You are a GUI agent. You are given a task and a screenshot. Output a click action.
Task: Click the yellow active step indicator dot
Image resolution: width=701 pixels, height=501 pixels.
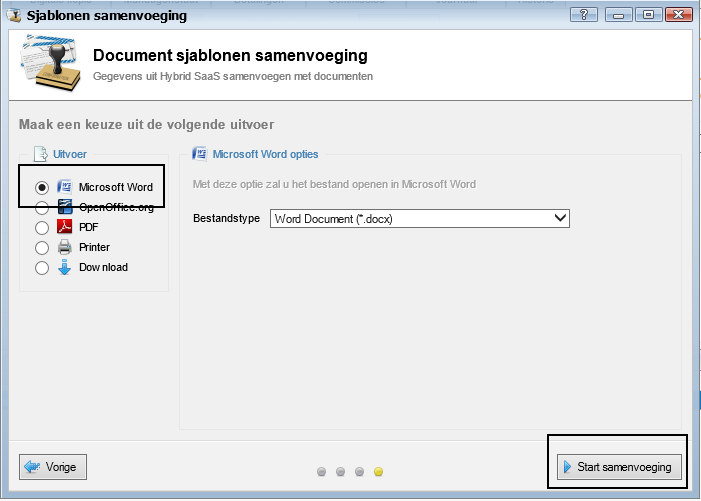(x=379, y=471)
